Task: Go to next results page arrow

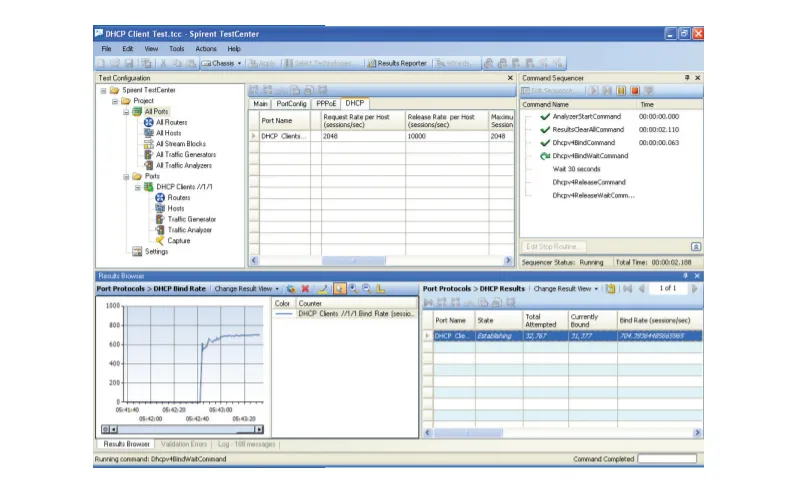Action: 694,289
